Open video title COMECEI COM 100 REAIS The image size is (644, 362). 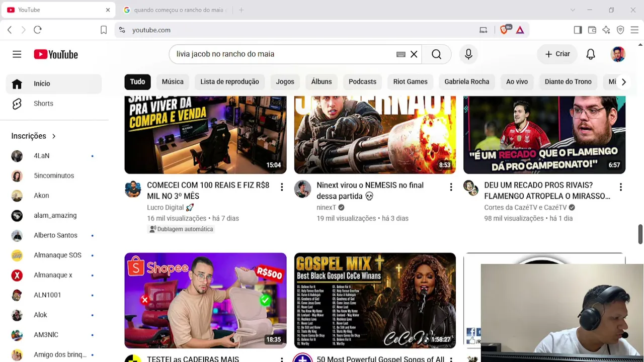(208, 191)
